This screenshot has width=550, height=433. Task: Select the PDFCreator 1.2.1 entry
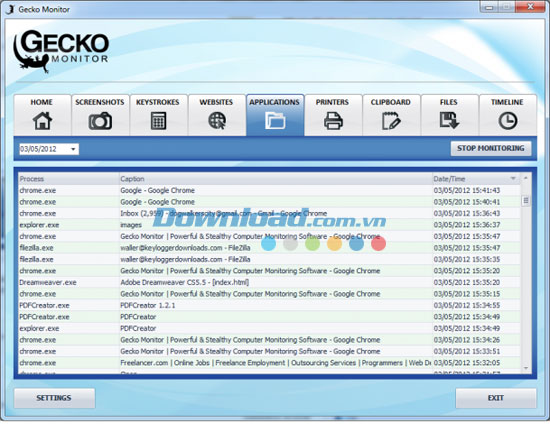point(148,305)
